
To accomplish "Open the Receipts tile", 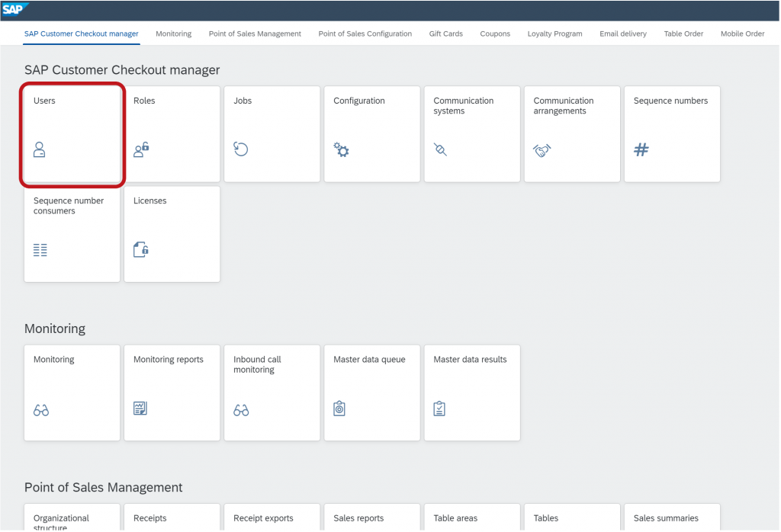I will click(x=172, y=518).
